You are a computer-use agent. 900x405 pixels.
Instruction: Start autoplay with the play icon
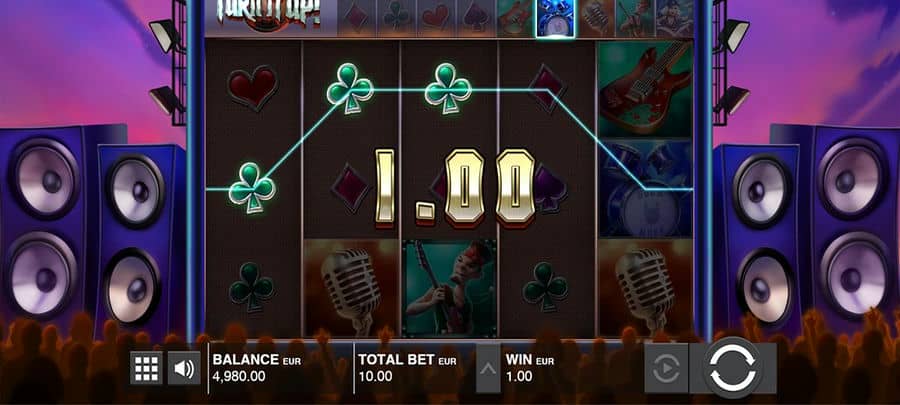pyautogui.click(x=666, y=368)
